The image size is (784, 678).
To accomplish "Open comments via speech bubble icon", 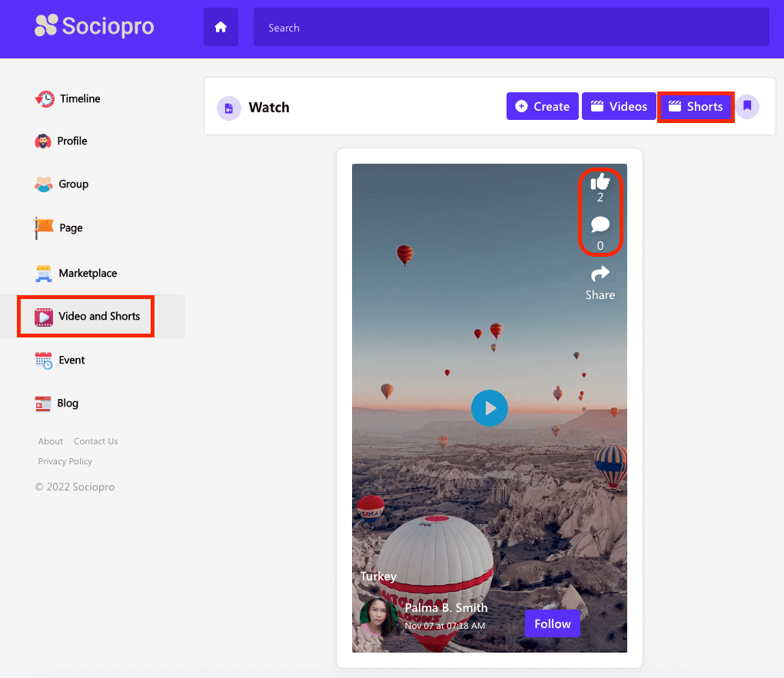I will click(x=600, y=224).
